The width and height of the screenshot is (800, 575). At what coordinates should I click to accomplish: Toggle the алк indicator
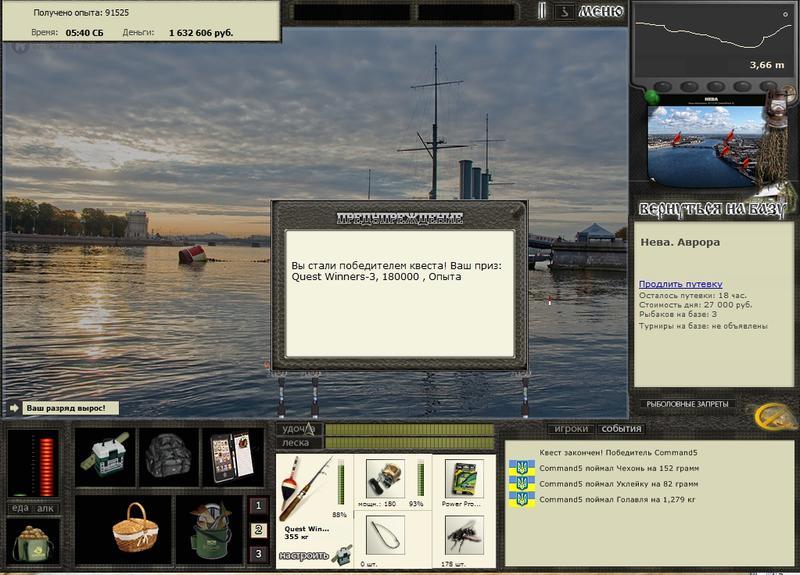(x=45, y=508)
